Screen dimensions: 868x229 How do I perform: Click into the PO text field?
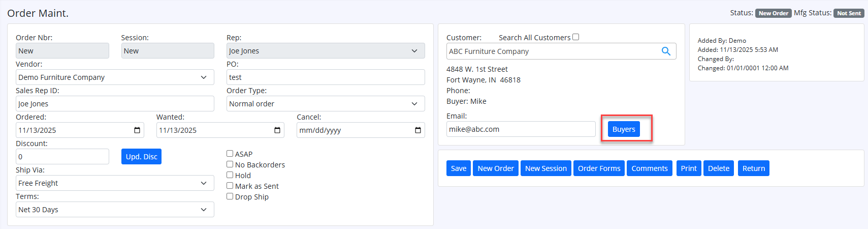[x=325, y=77]
